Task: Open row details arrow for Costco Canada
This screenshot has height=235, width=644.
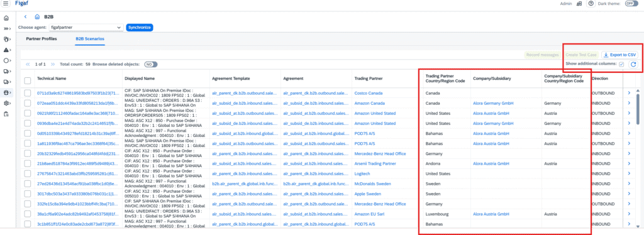Action: tap(629, 93)
